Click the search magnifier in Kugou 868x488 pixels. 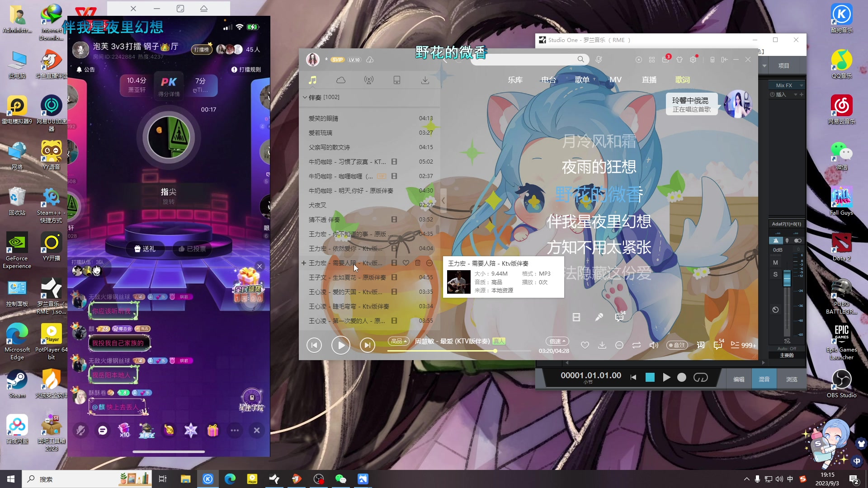[x=580, y=59]
